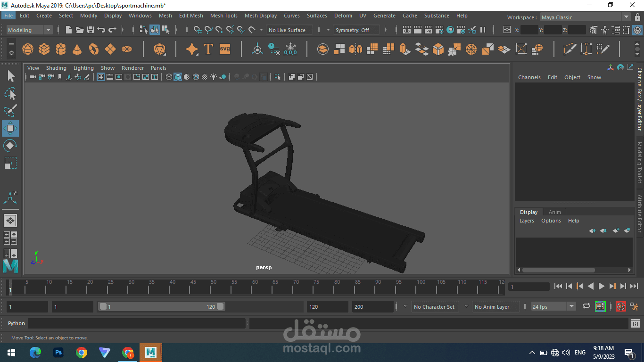Click the Polygon Plane shelf icon
This screenshot has width=644, height=362.
(x=110, y=49)
